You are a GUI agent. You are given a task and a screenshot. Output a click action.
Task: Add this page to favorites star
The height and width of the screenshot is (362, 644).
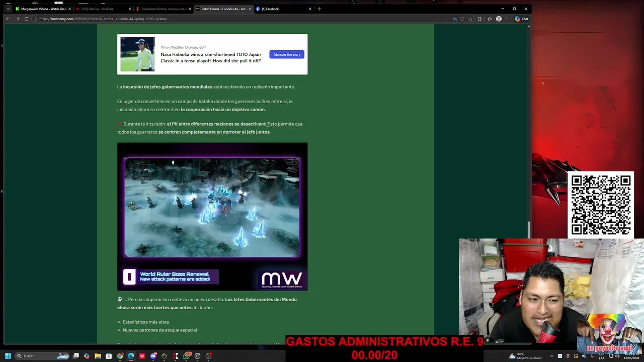click(x=470, y=19)
